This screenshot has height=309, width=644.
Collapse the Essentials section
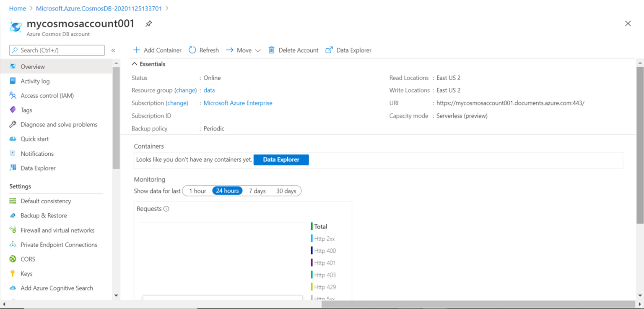[x=135, y=64]
